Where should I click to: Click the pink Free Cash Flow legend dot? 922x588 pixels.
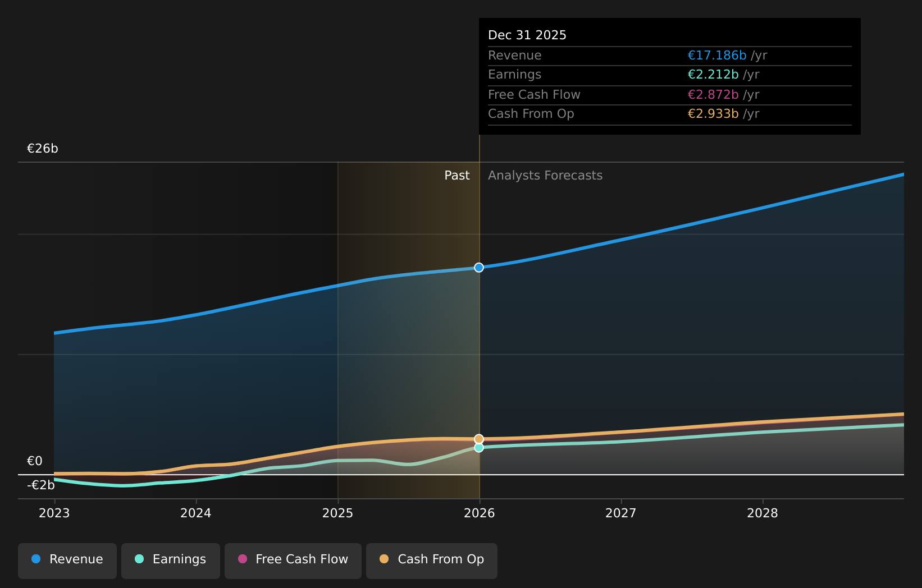[x=243, y=559]
